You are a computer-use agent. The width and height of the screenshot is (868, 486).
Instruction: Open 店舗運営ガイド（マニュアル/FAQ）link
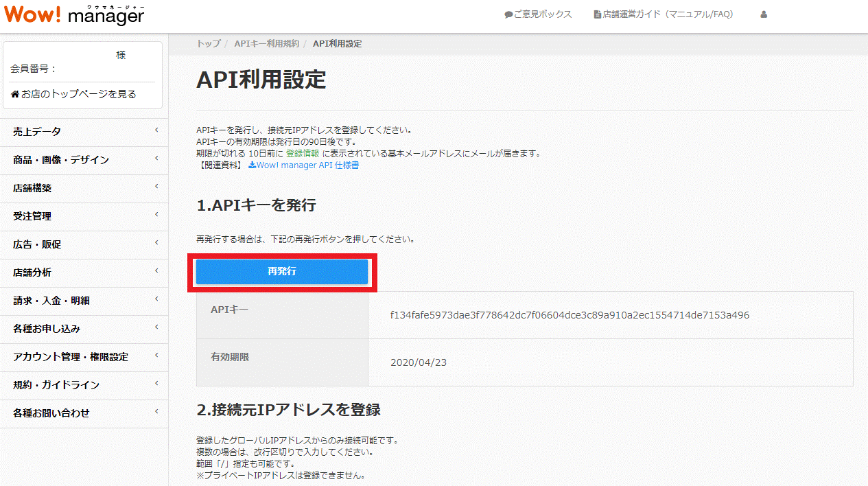click(668, 14)
